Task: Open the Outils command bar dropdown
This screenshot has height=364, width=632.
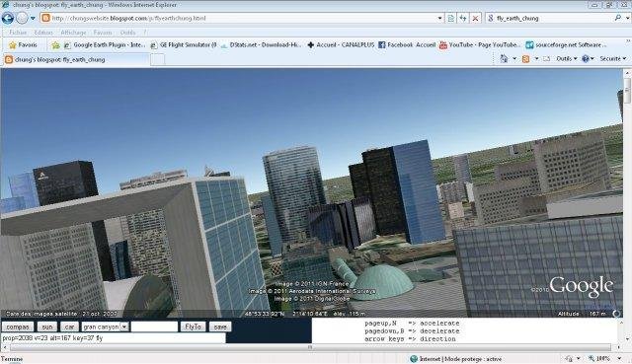Action: 566,59
